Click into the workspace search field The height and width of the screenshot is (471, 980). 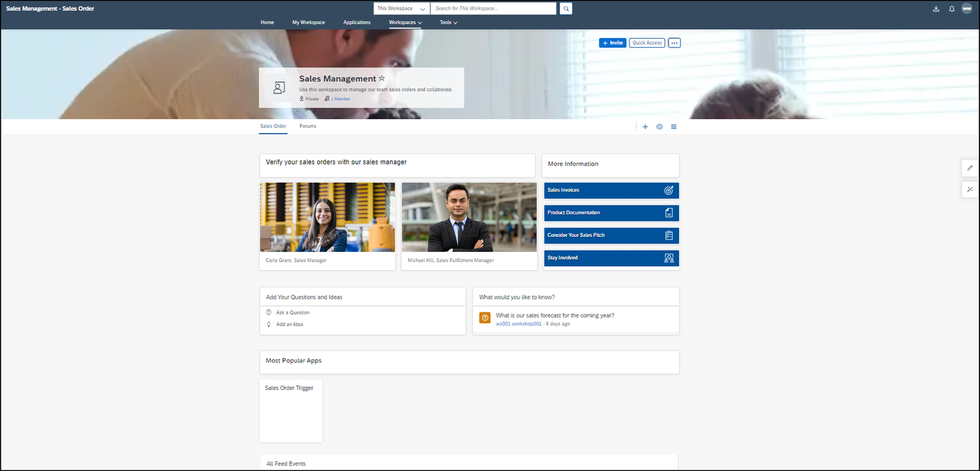493,9
